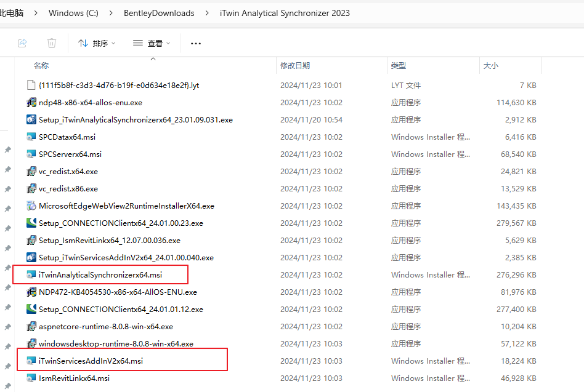Open the 查看 view dropdown

point(152,44)
